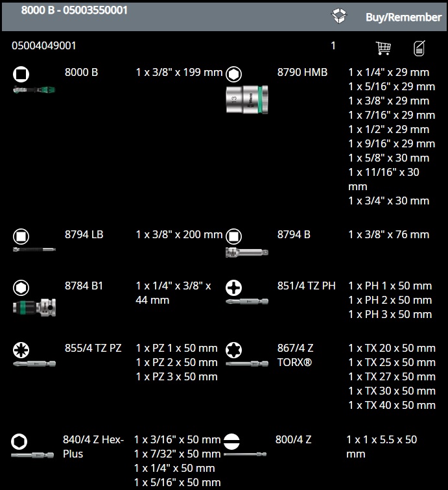Image resolution: width=448 pixels, height=490 pixels.
Task: Click the 1 x 3/8" x 76 mm size
Action: click(389, 234)
